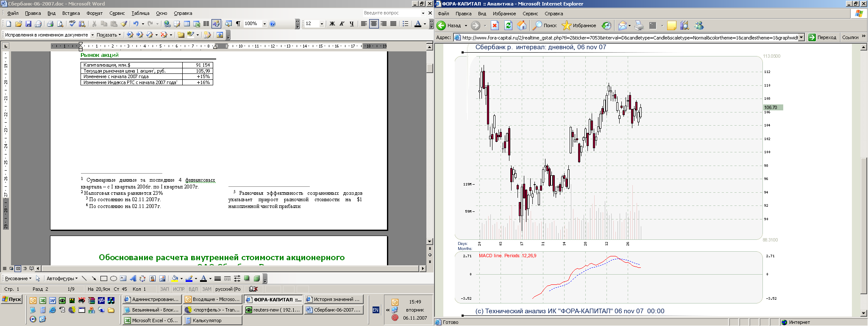This screenshot has height=326, width=868.
Task: Undo the last action in Word
Action: [x=136, y=24]
